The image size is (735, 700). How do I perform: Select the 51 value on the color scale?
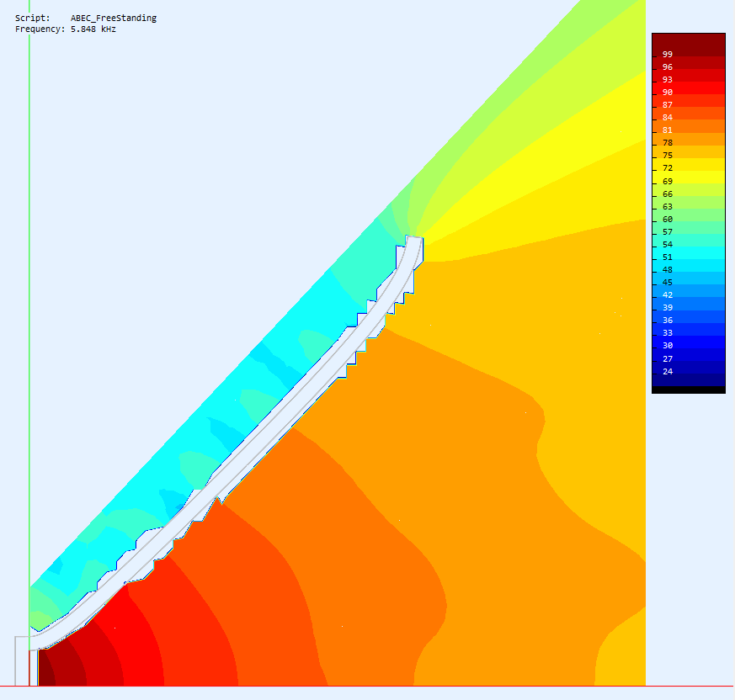tap(668, 257)
